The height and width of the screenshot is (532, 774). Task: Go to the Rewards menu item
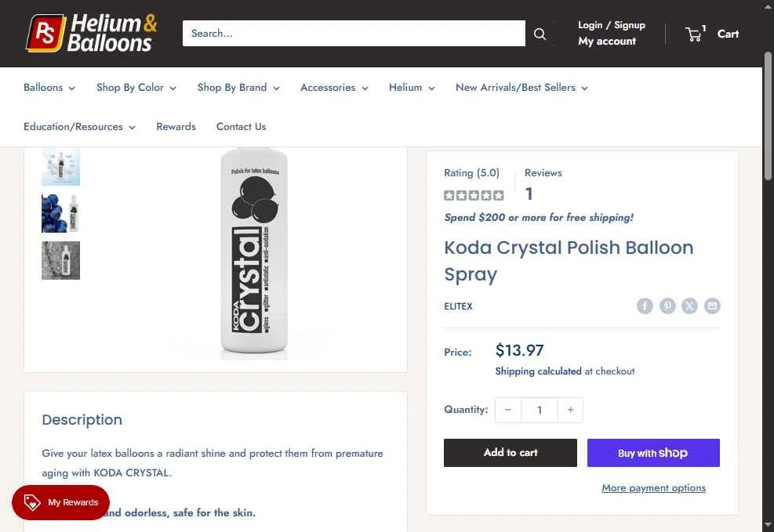point(176,127)
